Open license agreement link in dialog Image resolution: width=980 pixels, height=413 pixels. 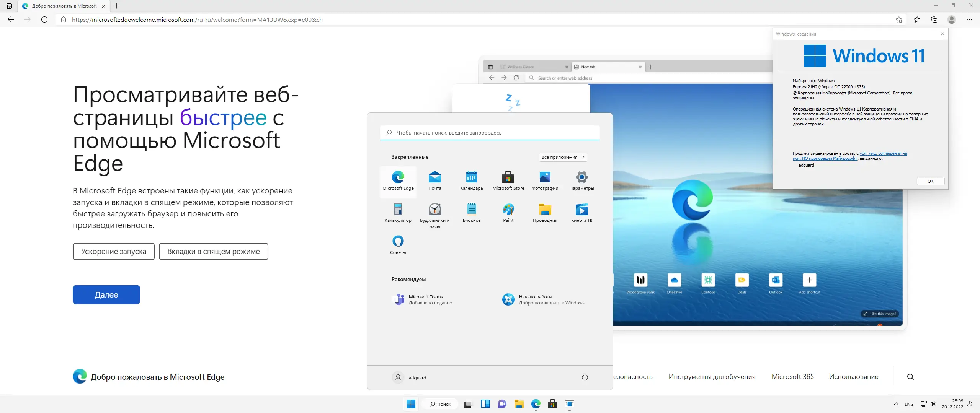tap(883, 154)
